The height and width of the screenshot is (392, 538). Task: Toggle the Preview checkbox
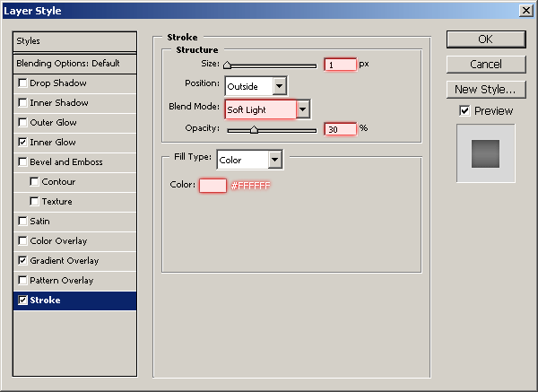[464, 111]
